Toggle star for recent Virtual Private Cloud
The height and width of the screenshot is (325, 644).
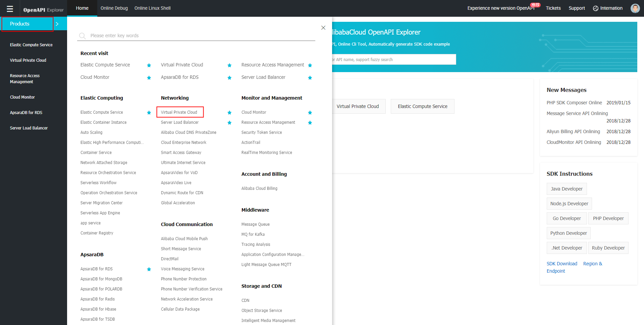pyautogui.click(x=229, y=65)
